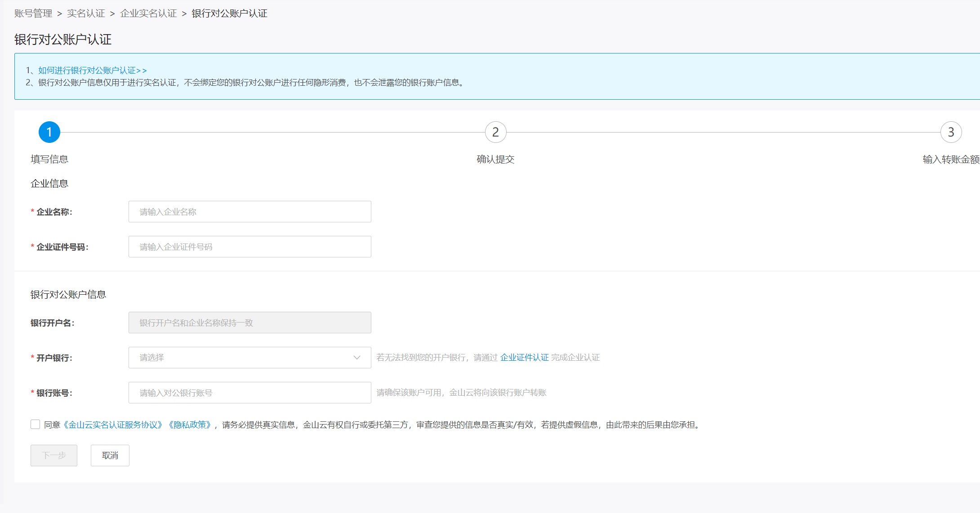Focus the 银行账号 input field
Screen dimensions: 980x513
tap(249, 393)
